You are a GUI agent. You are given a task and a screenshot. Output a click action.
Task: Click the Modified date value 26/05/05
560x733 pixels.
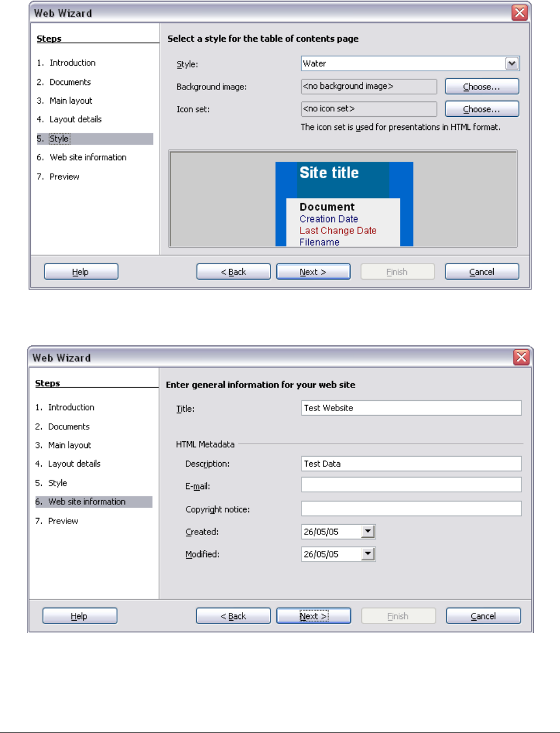tap(321, 554)
